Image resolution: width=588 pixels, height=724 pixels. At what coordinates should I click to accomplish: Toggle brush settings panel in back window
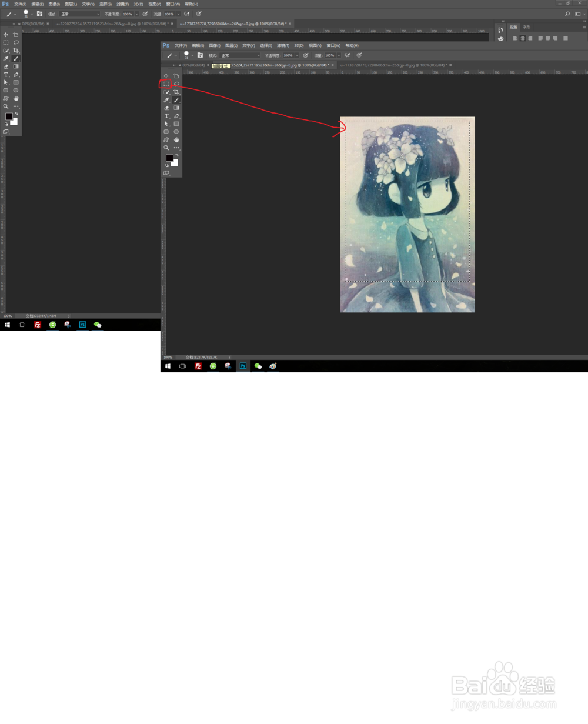[39, 14]
